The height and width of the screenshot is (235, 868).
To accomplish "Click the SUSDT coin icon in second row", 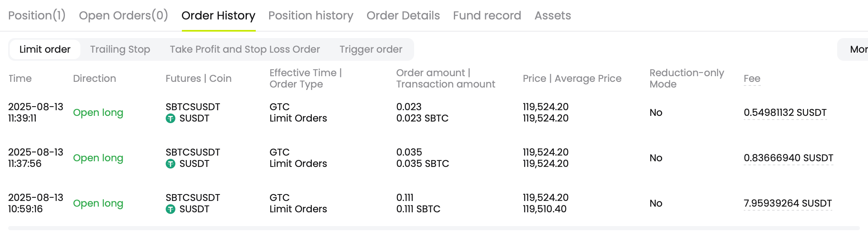I will pyautogui.click(x=171, y=164).
